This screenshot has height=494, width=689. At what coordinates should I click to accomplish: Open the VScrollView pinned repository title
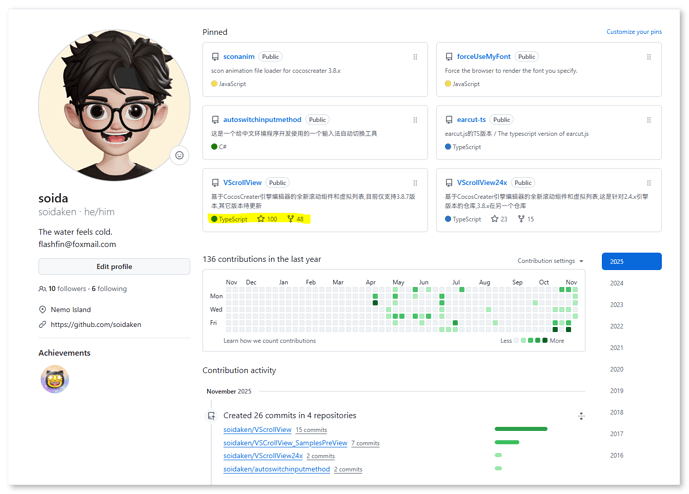click(x=242, y=182)
